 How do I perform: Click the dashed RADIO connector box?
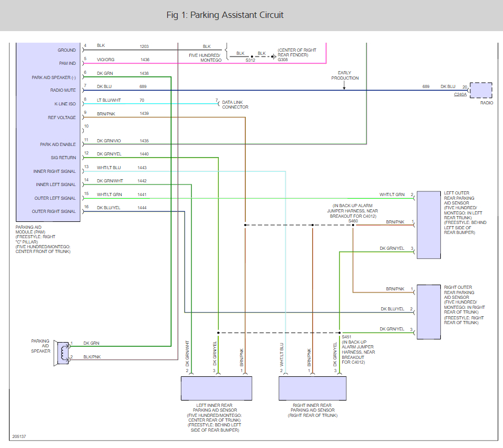click(x=481, y=90)
